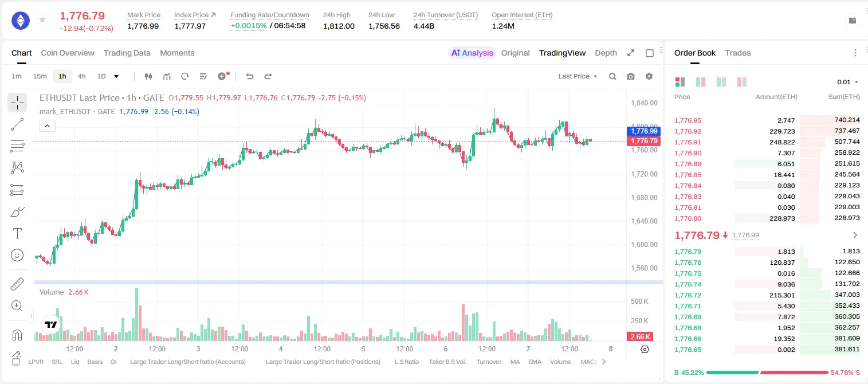The image size is (868, 384).
Task: Click the replay circular arrow icon
Action: (184, 76)
